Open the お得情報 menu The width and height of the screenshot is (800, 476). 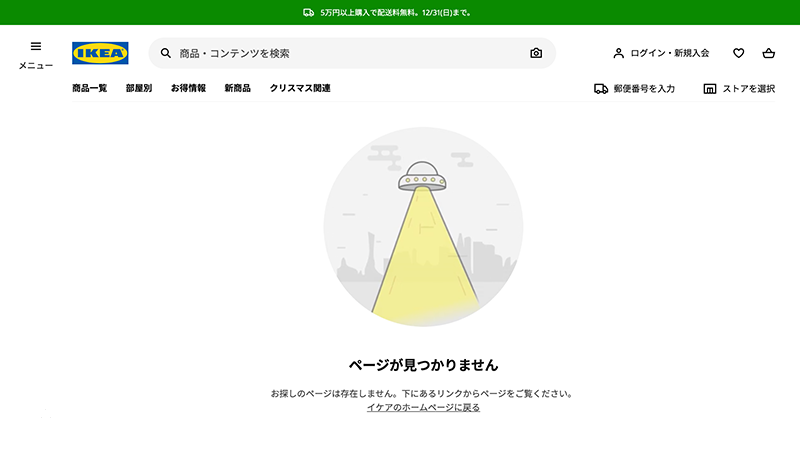pos(188,88)
